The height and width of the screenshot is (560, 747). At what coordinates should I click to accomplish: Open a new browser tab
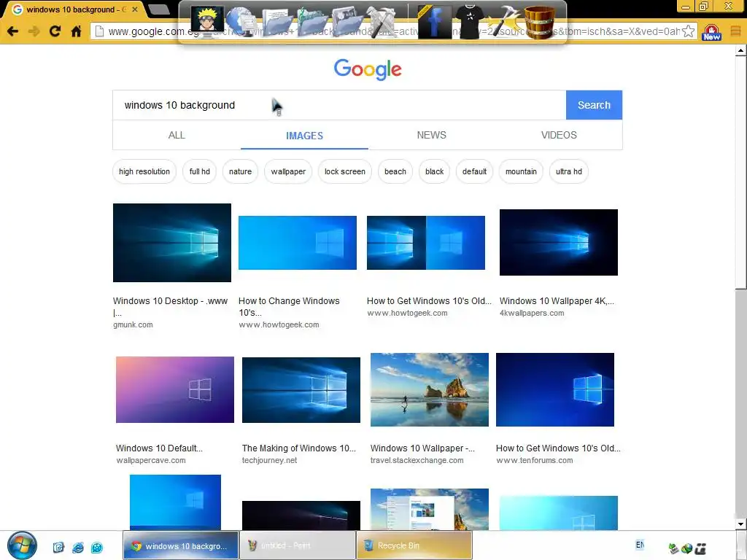[158, 9]
